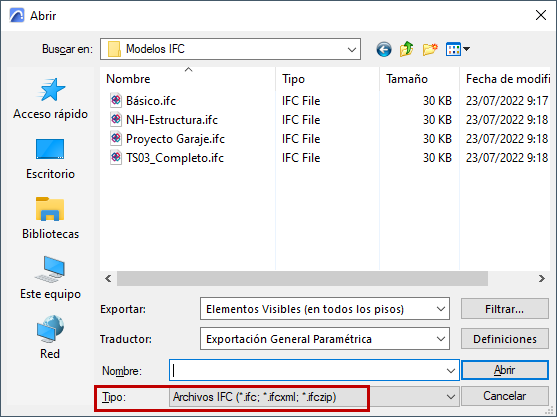
Task: Click the Filtrar... button
Action: tap(504, 309)
